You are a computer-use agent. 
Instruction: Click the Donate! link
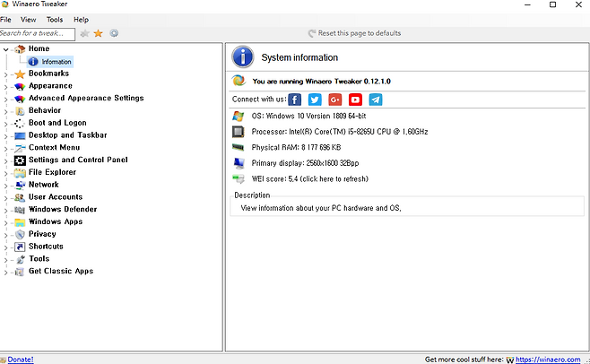[20, 359]
